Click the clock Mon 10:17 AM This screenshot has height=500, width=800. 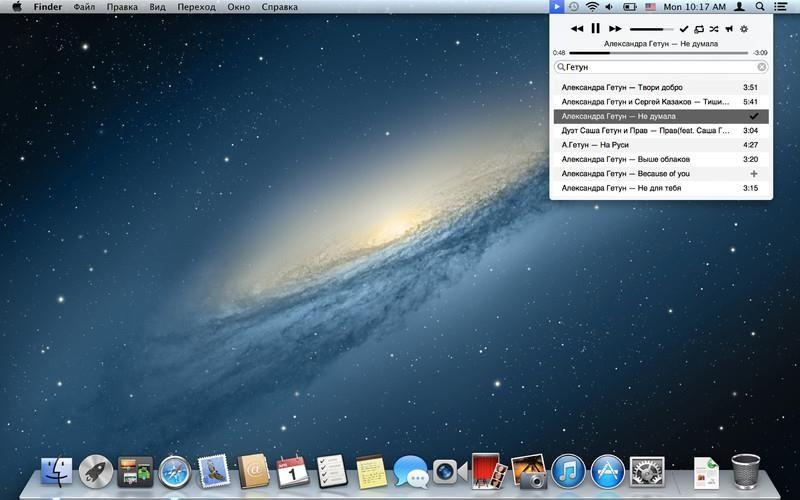[x=694, y=7]
